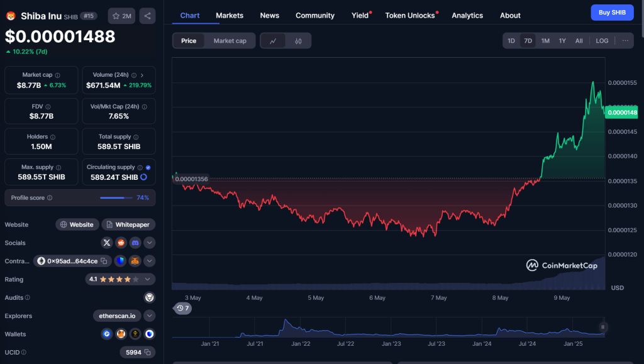644x364 pixels.
Task: Set chart range to 1Y
Action: pos(562,41)
